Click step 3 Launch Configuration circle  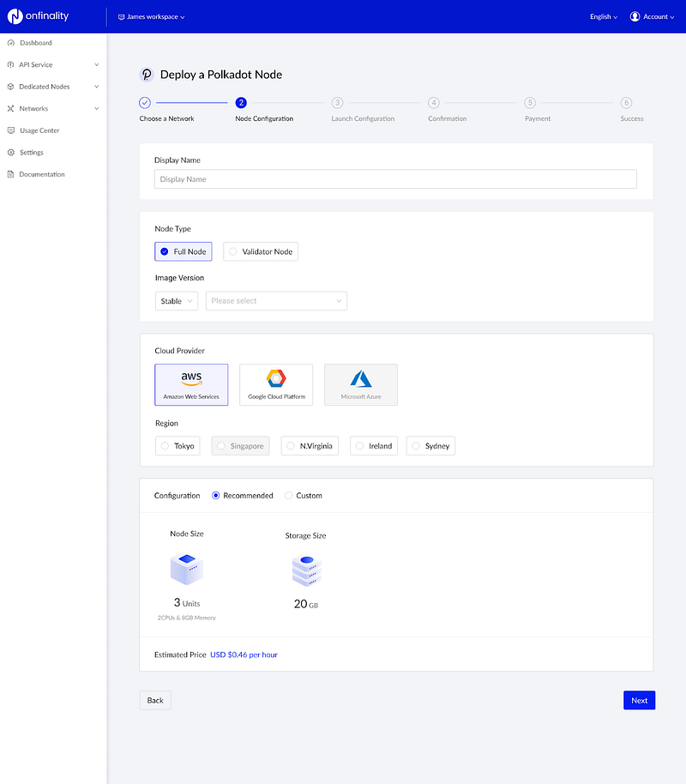tap(338, 102)
